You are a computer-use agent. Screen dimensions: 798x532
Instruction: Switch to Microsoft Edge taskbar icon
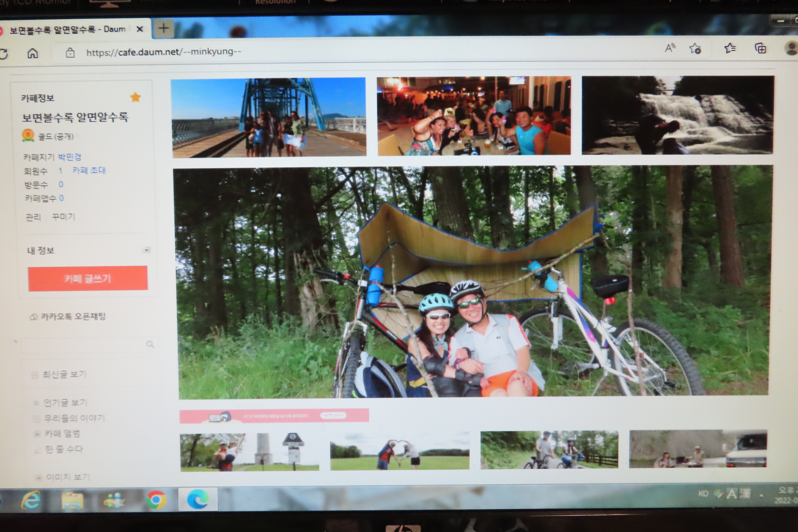(x=198, y=499)
